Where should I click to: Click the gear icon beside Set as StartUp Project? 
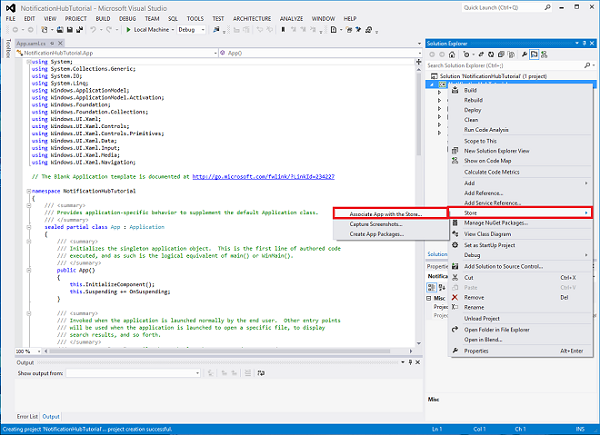coord(455,245)
